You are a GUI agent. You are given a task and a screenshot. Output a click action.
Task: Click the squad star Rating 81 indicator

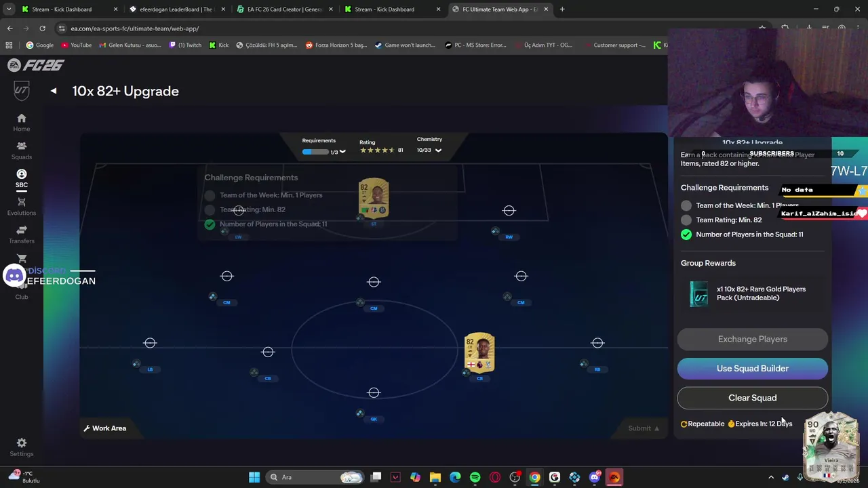coord(381,150)
